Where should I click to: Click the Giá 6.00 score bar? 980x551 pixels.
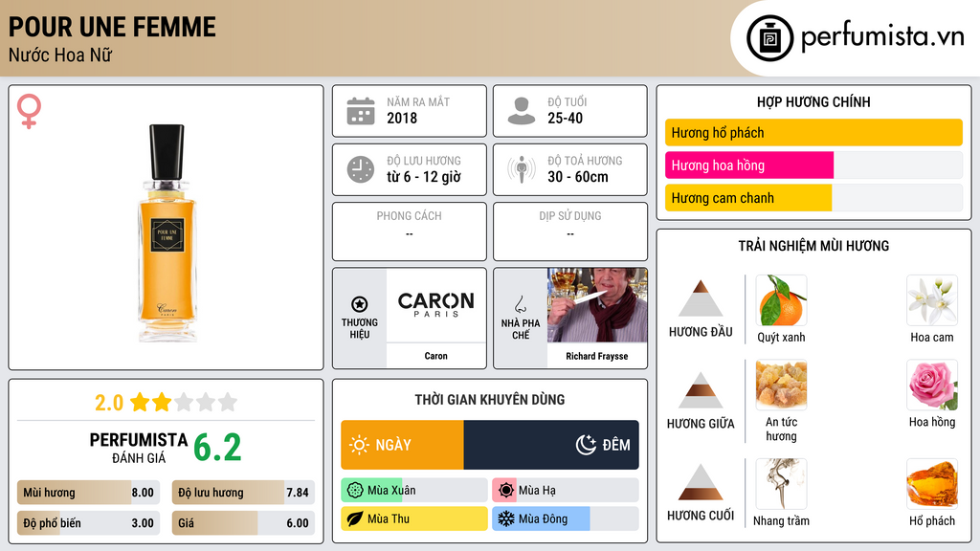pos(243,523)
